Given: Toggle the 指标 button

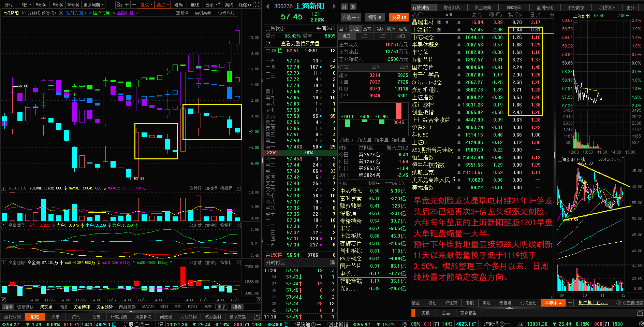Looking at the screenshot, I should click(8, 307).
